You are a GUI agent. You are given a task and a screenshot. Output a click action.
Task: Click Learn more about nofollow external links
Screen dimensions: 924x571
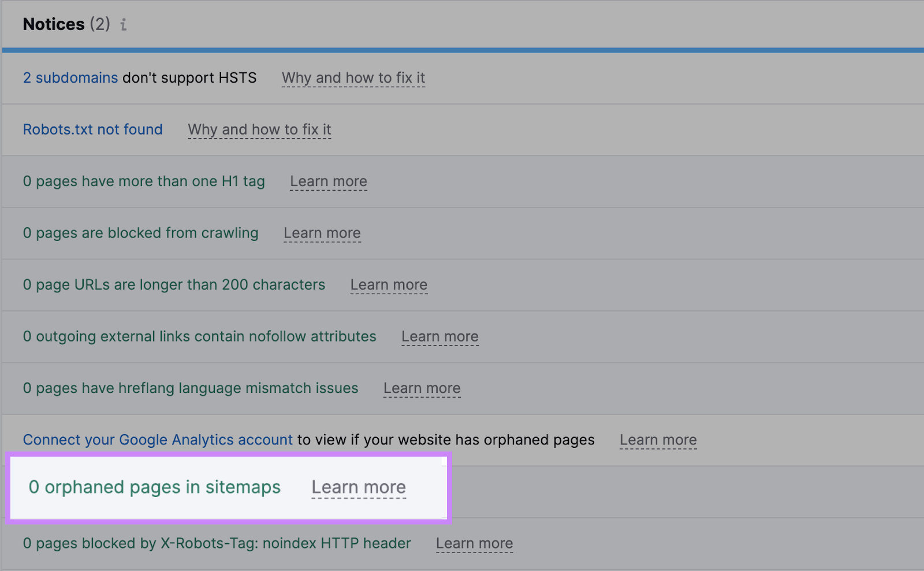pyautogui.click(x=440, y=336)
